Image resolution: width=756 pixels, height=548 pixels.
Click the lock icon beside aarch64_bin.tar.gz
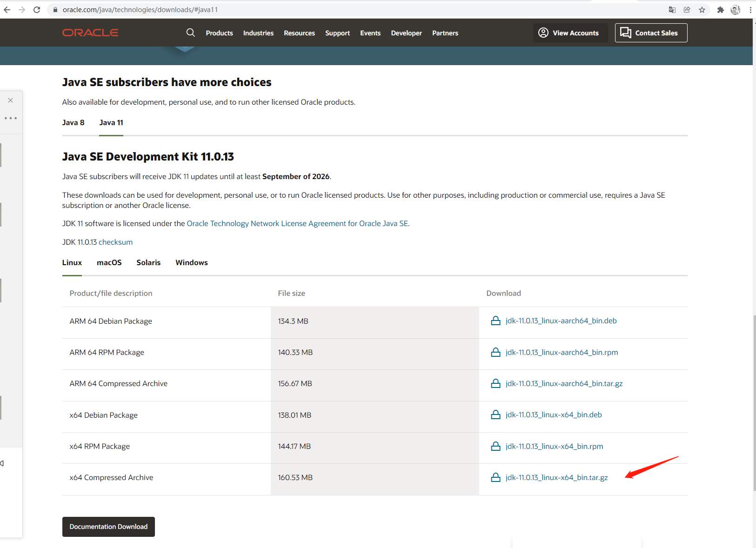[x=496, y=383]
